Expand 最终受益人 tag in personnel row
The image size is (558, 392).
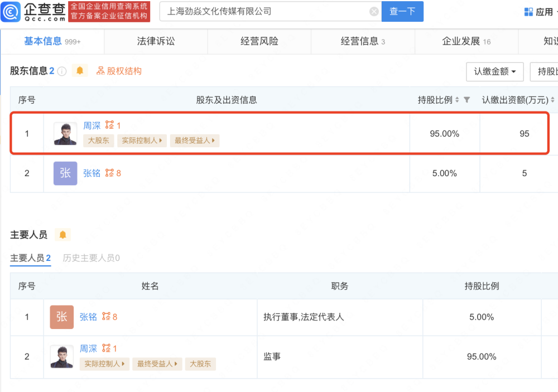click(x=157, y=364)
